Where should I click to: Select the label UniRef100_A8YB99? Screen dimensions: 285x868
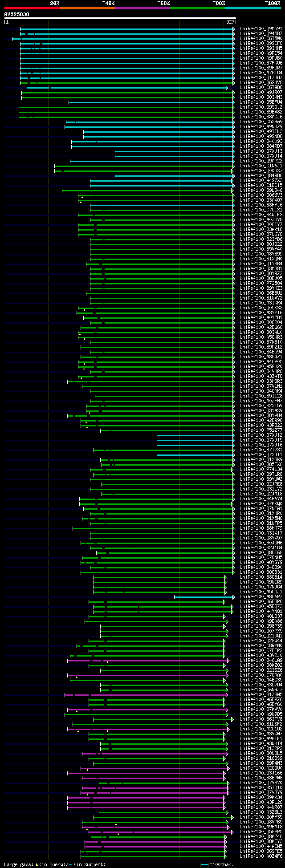(261, 254)
